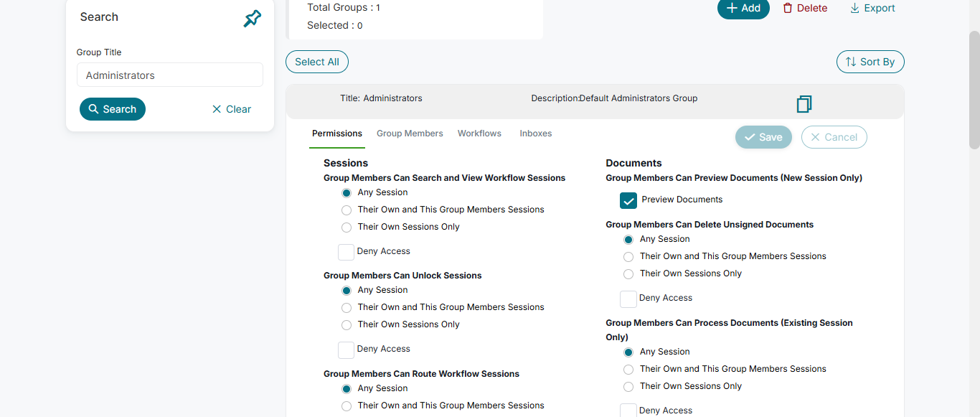
Task: Click the Select All button
Action: click(x=317, y=62)
